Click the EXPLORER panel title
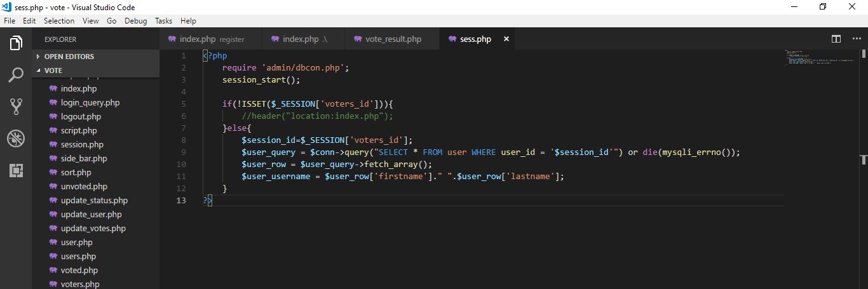Image resolution: width=868 pixels, height=289 pixels. [60, 39]
